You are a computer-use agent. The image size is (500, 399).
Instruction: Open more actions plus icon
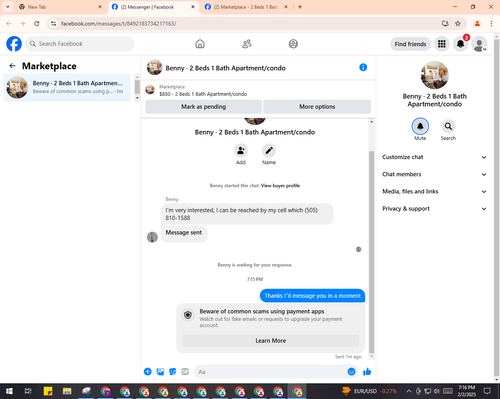tap(148, 371)
